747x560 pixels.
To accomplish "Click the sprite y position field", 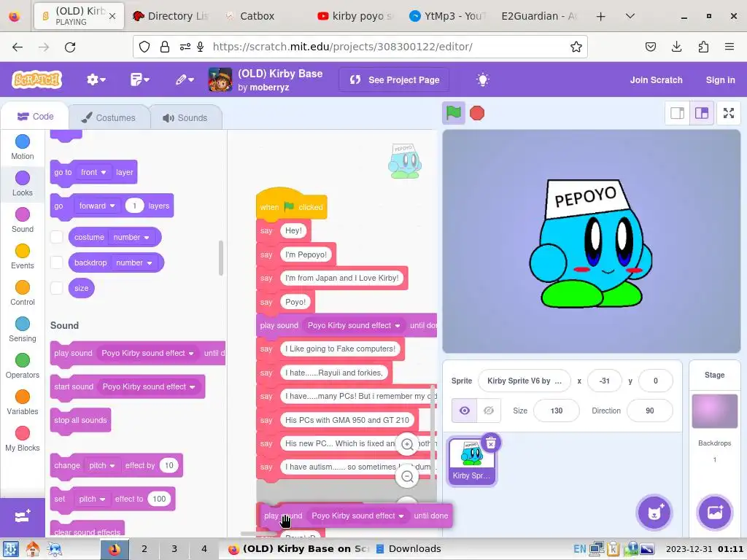I will 656,381.
